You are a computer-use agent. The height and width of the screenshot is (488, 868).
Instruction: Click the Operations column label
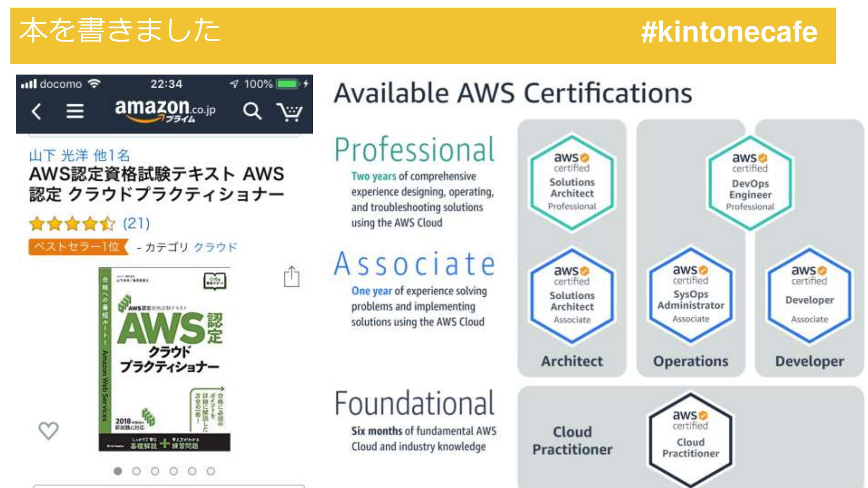(x=691, y=361)
